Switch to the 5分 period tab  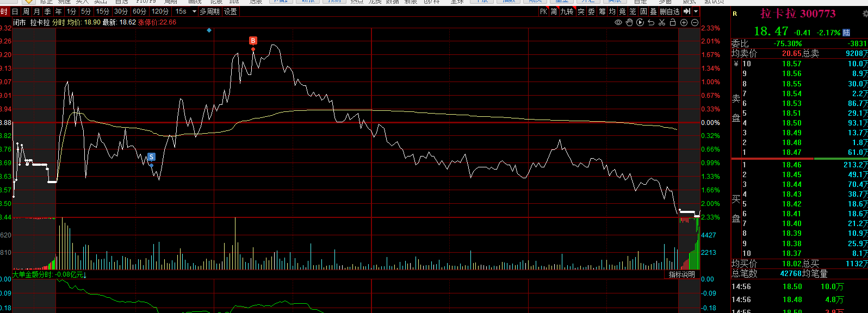click(x=86, y=11)
